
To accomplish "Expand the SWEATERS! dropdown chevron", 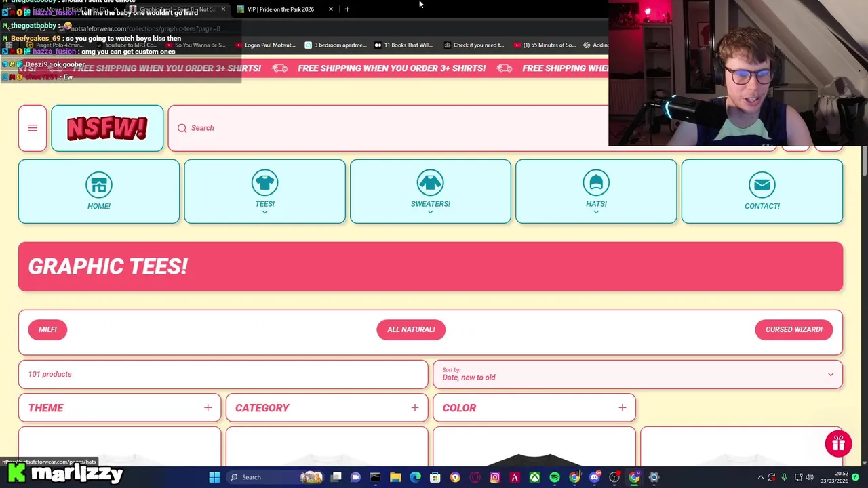I will (x=430, y=212).
